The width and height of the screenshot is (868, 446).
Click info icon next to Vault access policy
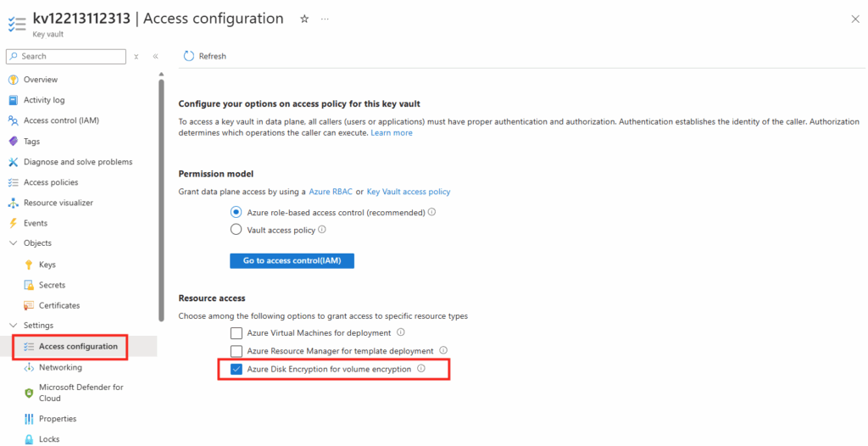point(322,229)
